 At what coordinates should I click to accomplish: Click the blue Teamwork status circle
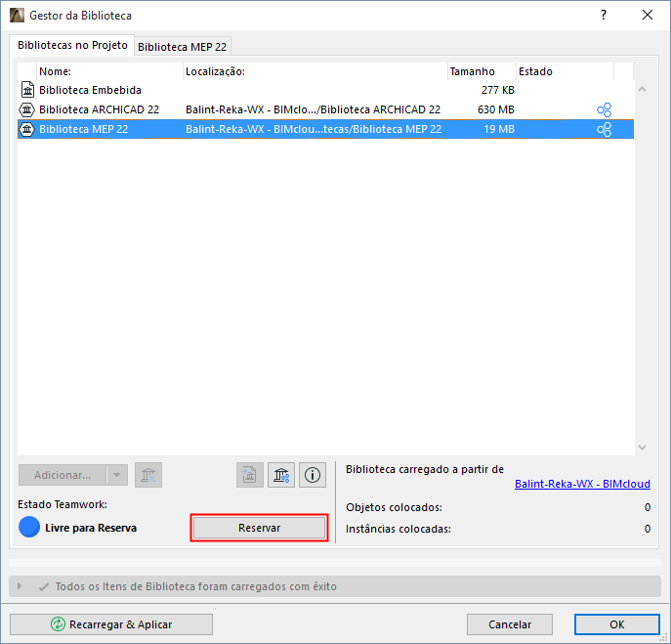(x=29, y=527)
